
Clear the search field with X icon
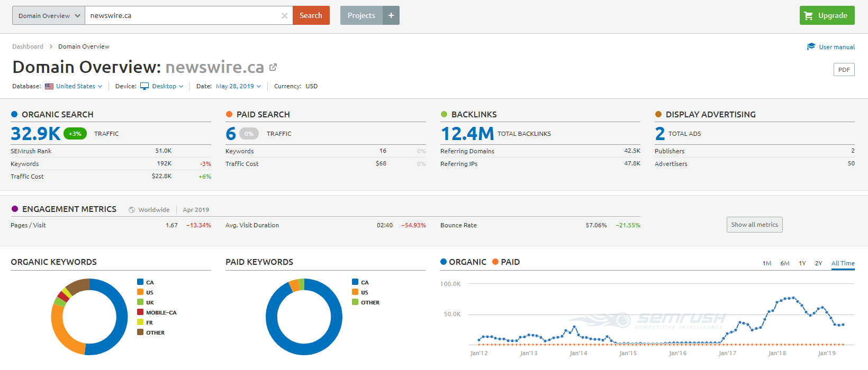(284, 16)
